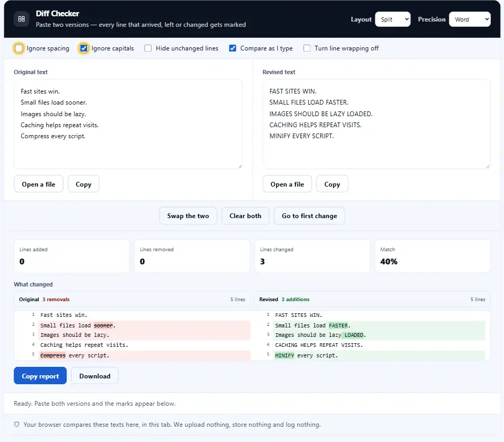Image resolution: width=504 pixels, height=442 pixels.
Task: Open the Precision dropdown set to Word
Action: point(469,19)
